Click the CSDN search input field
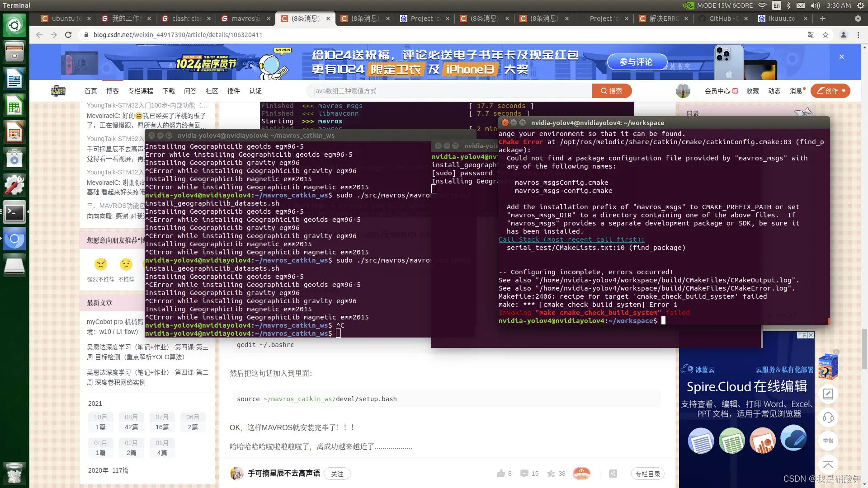 pos(449,91)
